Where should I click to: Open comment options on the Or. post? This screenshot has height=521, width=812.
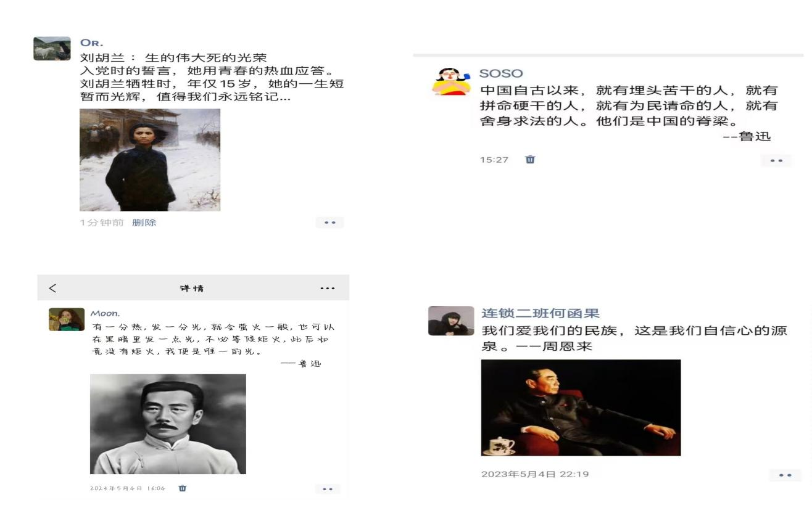(330, 223)
